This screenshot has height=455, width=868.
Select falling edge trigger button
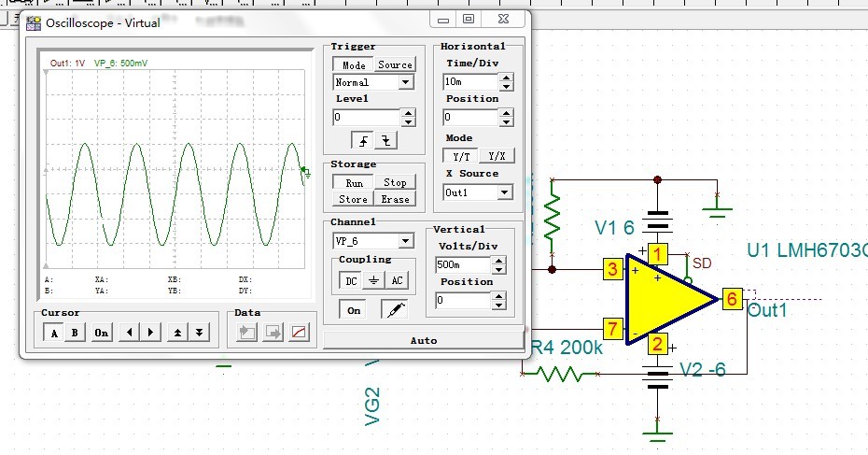click(385, 141)
